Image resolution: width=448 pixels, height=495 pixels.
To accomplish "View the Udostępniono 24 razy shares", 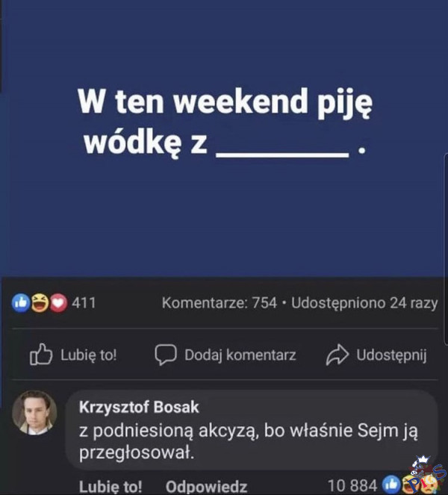I will (364, 303).
